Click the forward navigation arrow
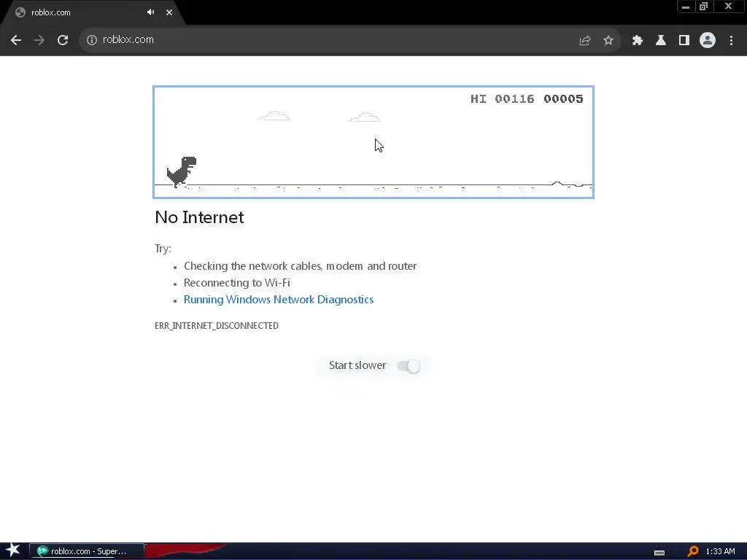 (x=39, y=41)
